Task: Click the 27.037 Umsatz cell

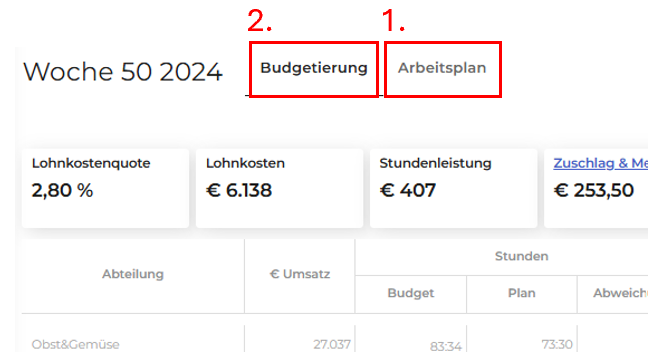Action: (x=332, y=345)
